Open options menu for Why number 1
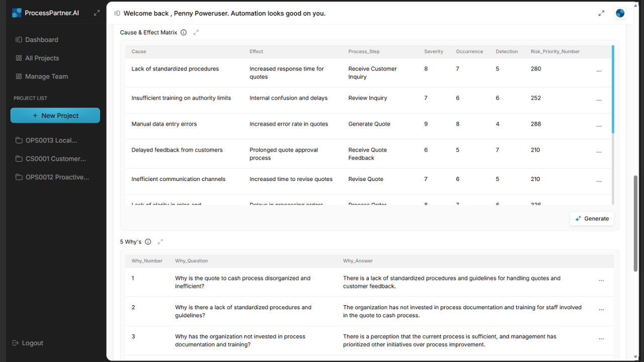Viewport: 644px width, 362px height. point(601,281)
